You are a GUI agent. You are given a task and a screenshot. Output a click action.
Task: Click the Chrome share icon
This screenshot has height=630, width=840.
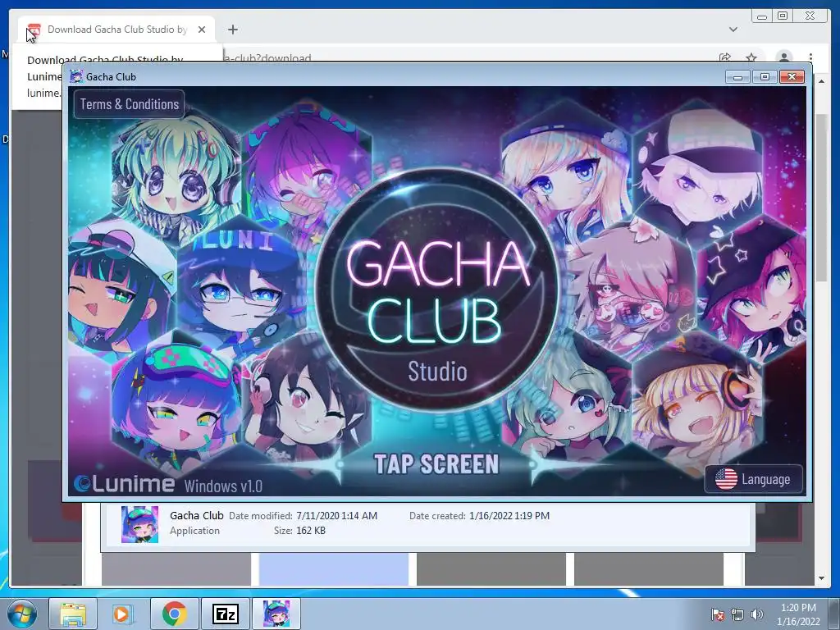click(x=725, y=57)
